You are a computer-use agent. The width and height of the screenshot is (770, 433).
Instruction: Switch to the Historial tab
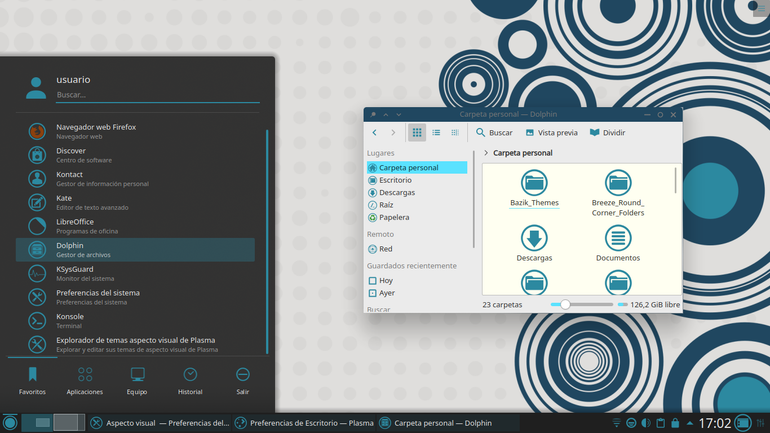point(190,381)
